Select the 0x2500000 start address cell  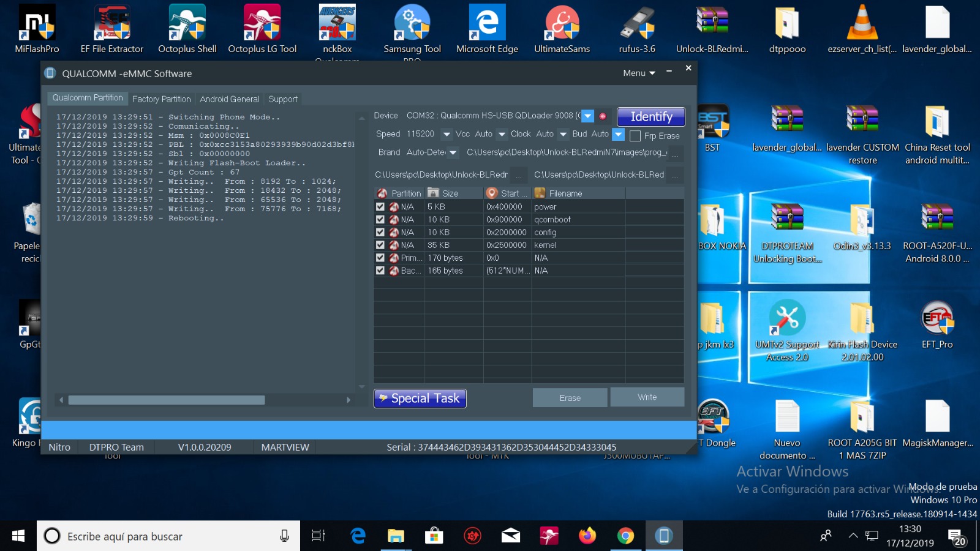tap(507, 245)
